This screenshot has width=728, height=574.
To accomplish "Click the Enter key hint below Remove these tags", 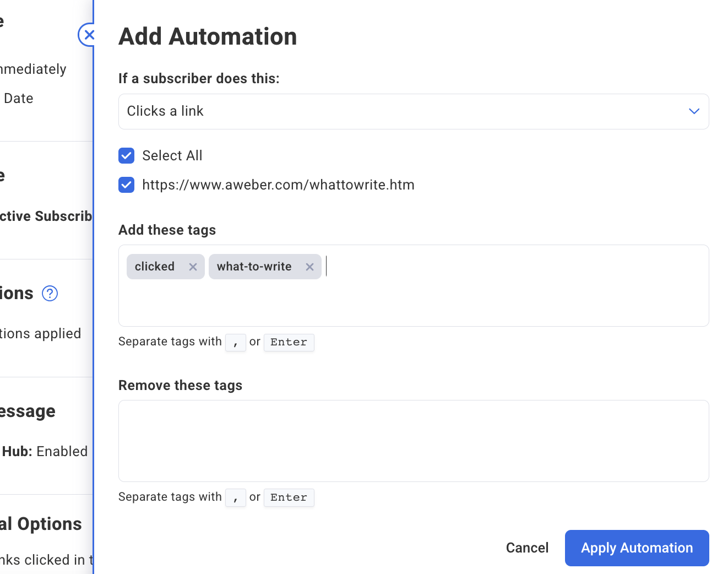I will pos(289,497).
